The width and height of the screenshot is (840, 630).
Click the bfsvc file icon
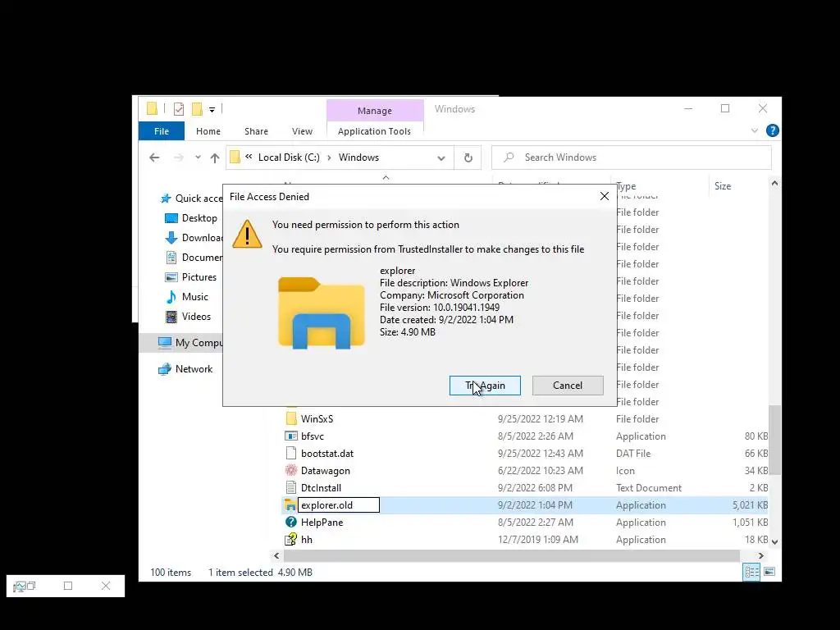click(x=291, y=436)
